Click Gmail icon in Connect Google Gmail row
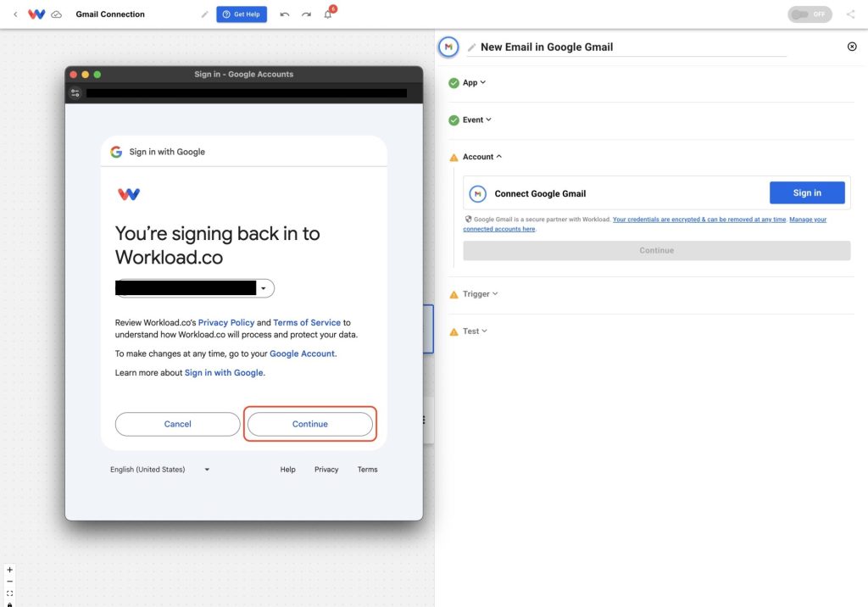The width and height of the screenshot is (868, 607). click(x=478, y=194)
